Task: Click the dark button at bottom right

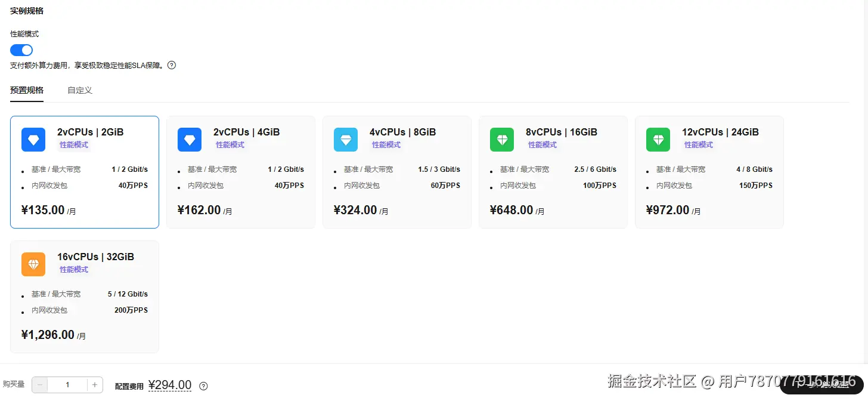Action: (x=821, y=385)
